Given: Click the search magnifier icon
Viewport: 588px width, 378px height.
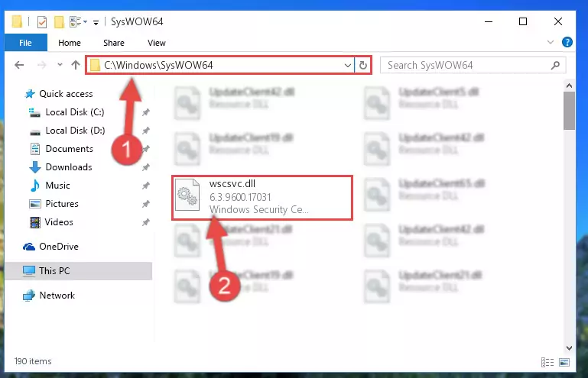Looking at the screenshot, I should click(555, 66).
